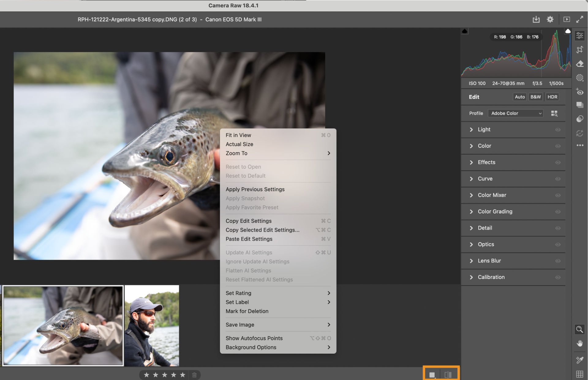This screenshot has height=380, width=588.
Task: Toggle visibility of Light panel edits
Action: [x=558, y=130]
